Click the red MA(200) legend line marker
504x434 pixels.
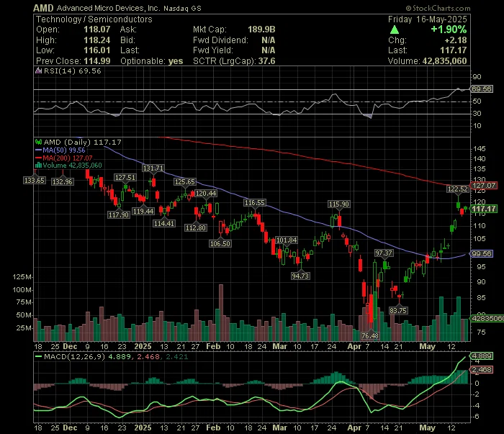point(39,158)
